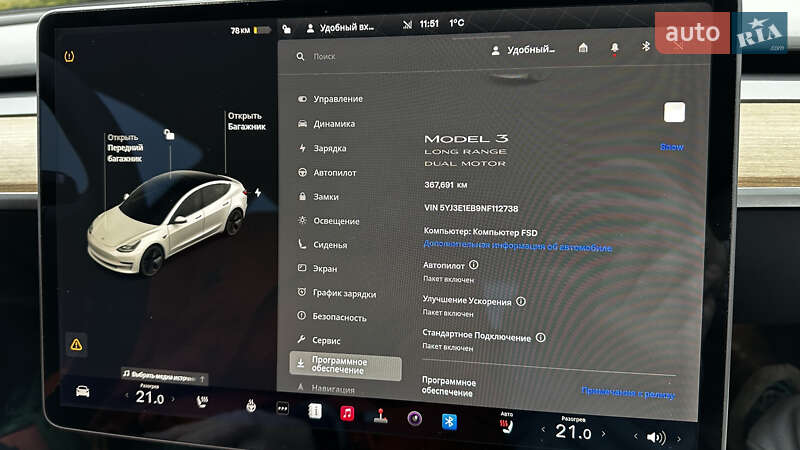800x450 pixels.
Task: Open the Bluetooth app in bottom dock
Action: (449, 421)
